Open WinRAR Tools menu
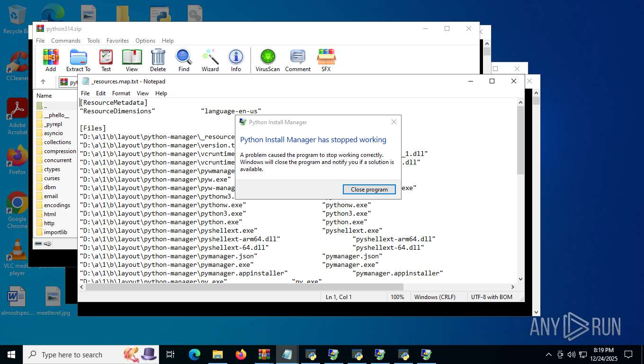The height and width of the screenshot is (364, 644). 93,41
